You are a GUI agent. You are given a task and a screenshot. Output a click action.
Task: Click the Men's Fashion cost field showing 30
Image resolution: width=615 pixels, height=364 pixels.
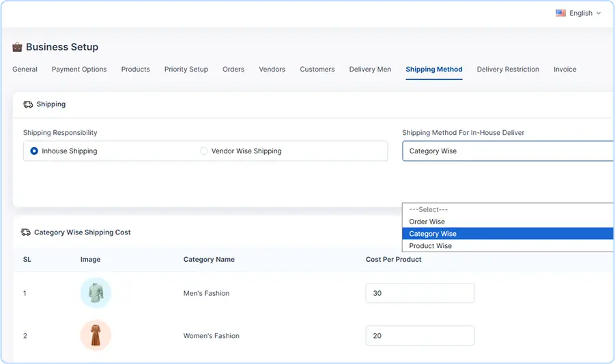coord(420,293)
